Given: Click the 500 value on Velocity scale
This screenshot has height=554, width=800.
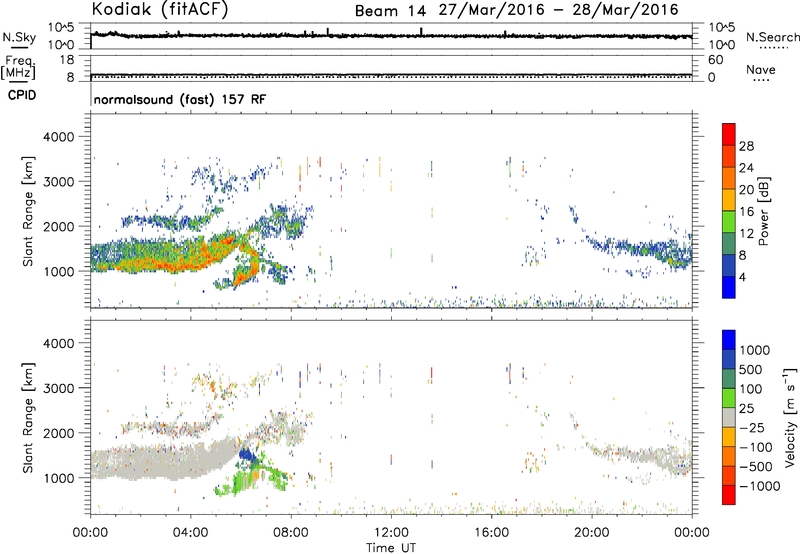Looking at the screenshot, I should click(x=751, y=370).
